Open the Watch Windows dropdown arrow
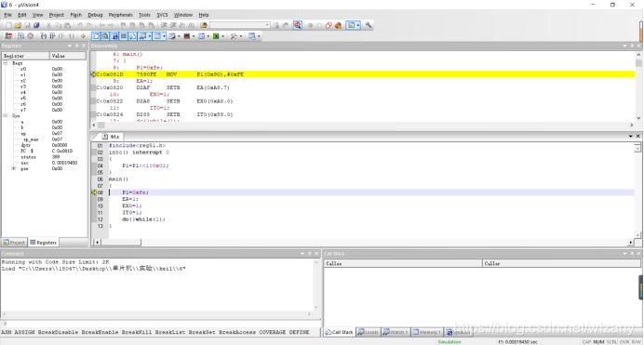Image resolution: width=644 pixels, height=345 pixels. 150,36
